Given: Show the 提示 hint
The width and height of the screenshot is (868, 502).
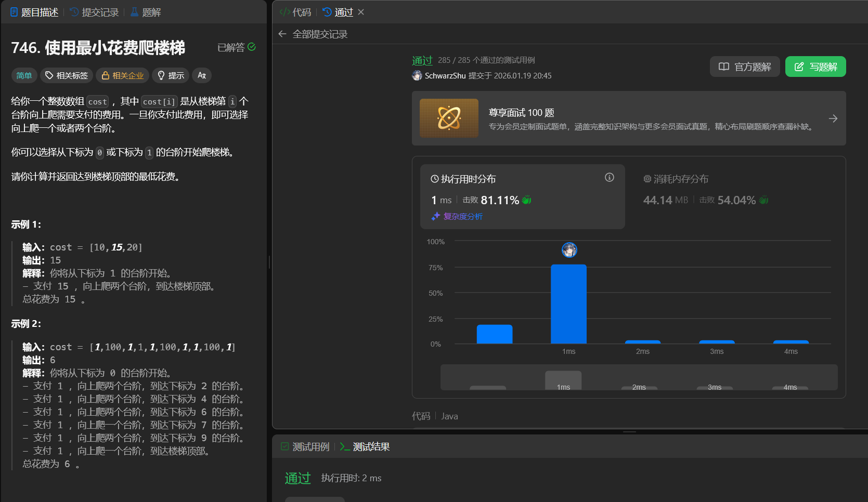Looking at the screenshot, I should pyautogui.click(x=171, y=75).
